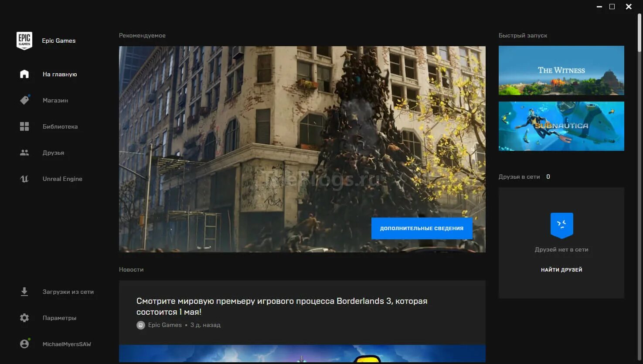
Task: Click the Дополнительные сведения button
Action: click(x=422, y=228)
